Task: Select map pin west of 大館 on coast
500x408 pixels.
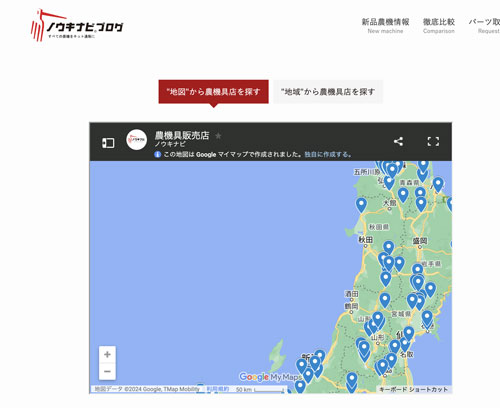Action: coord(361,204)
